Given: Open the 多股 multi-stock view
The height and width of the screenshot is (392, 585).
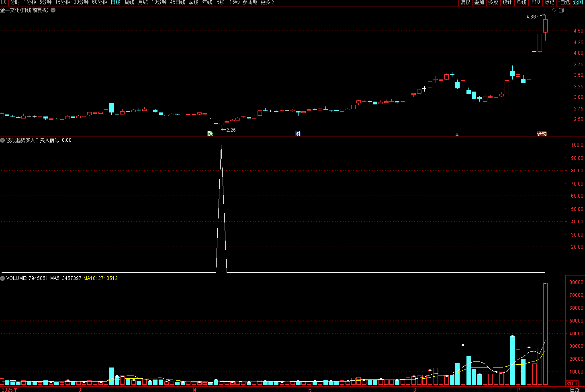Looking at the screenshot, I should coord(493,2).
